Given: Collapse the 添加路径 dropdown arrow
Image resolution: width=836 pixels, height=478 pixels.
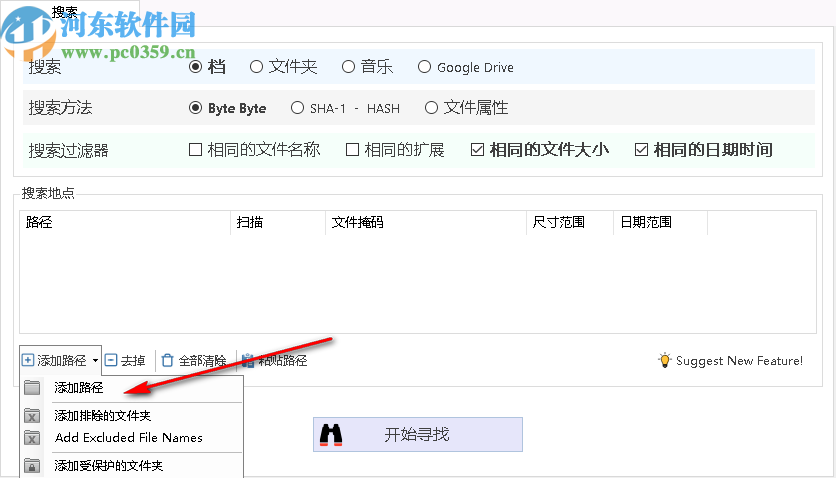Looking at the screenshot, I should point(95,361).
